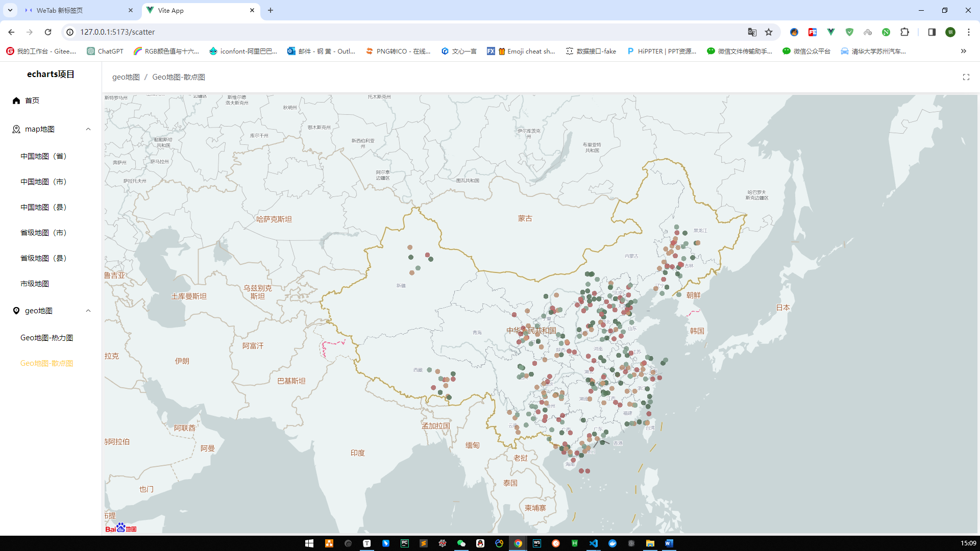Click the Baidu 地图 logo on the map
The width and height of the screenshot is (980, 551).
coord(120,528)
